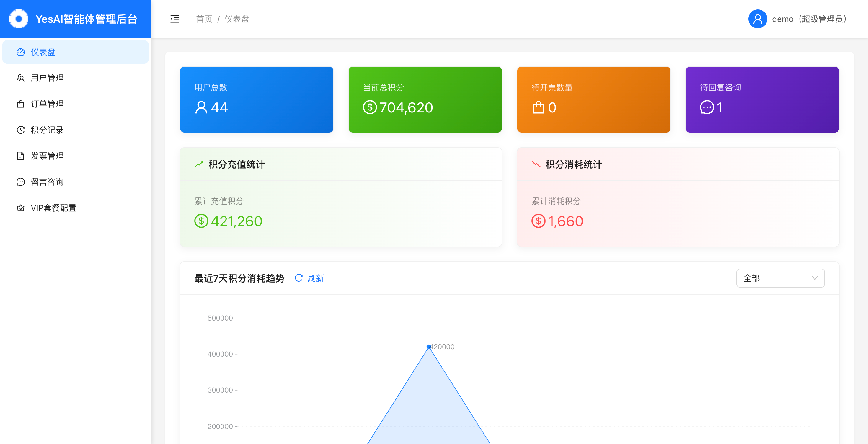Click the person icon in 用户总数 card

(201, 107)
